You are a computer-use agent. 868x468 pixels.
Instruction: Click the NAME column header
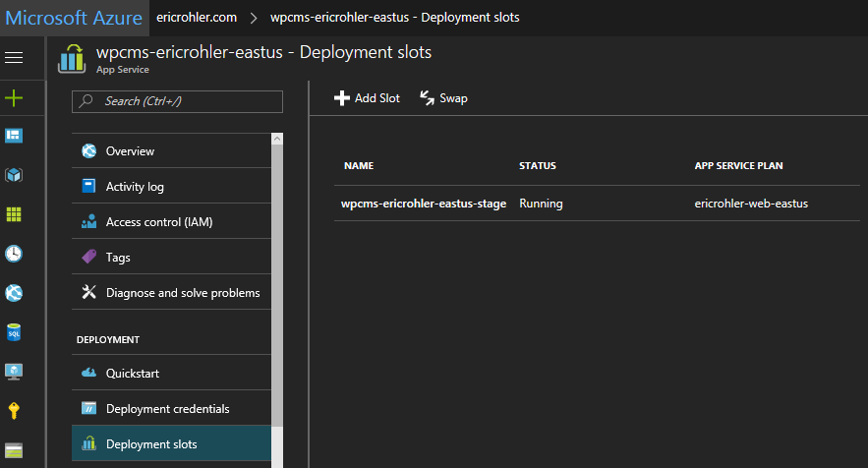click(359, 165)
